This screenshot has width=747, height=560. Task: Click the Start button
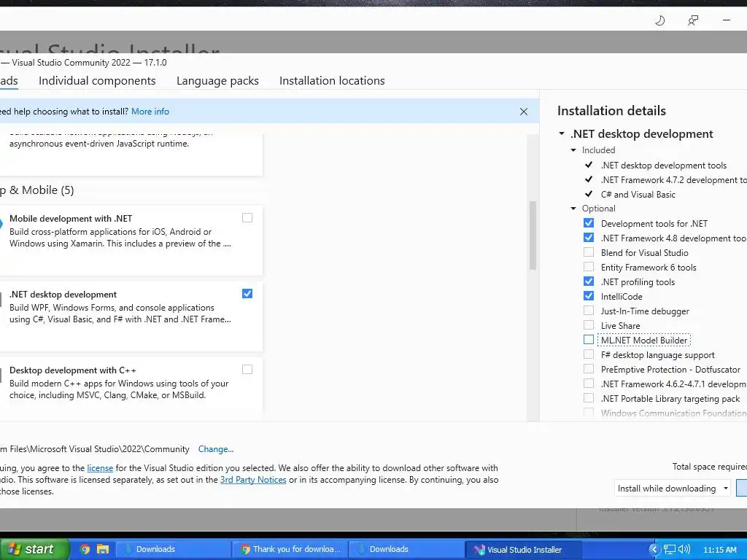pyautogui.click(x=34, y=549)
